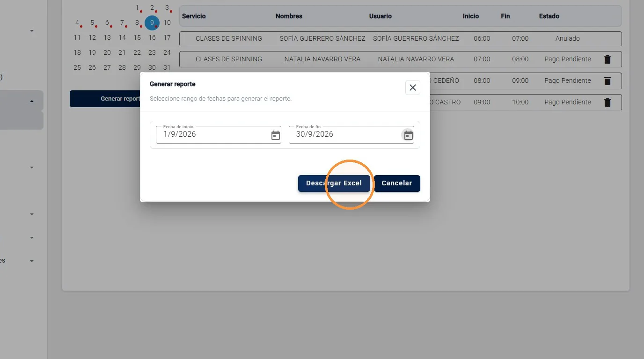Focus the Fecha de fin date field
This screenshot has height=359, width=644.
(x=351, y=134)
